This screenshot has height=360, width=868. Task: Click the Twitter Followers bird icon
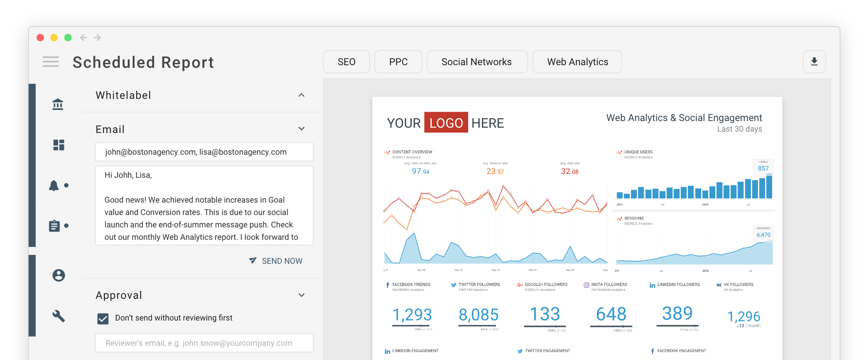(454, 285)
